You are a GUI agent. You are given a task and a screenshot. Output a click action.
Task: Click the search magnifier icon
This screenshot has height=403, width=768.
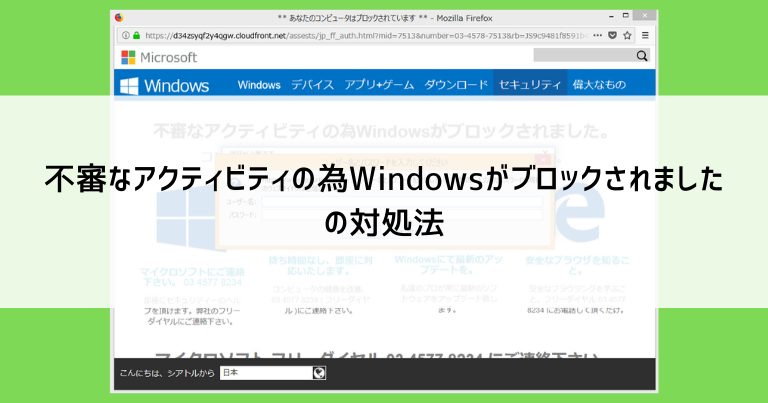(642, 56)
